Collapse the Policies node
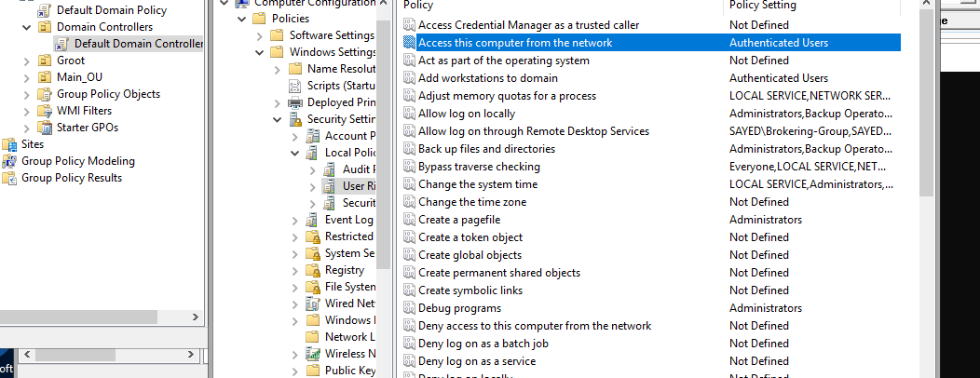 point(242,19)
